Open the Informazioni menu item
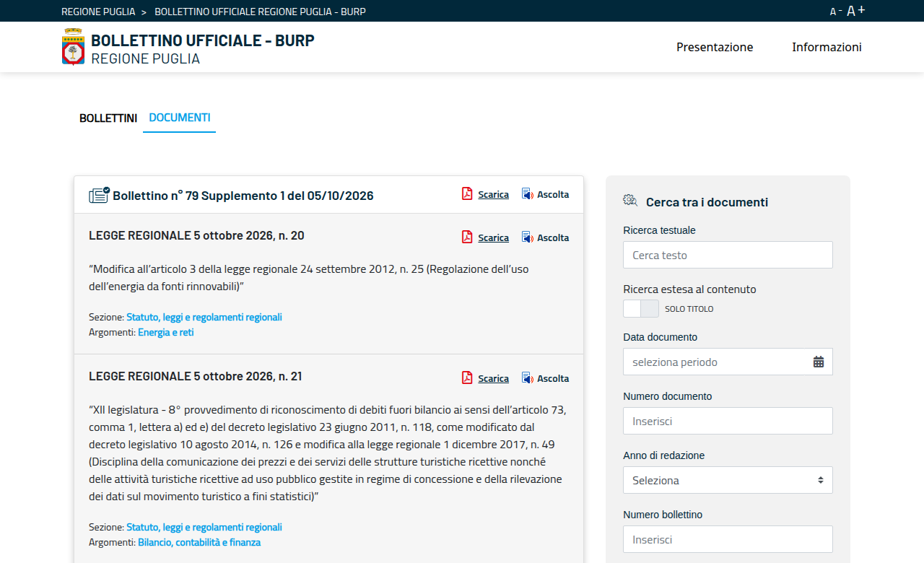The width and height of the screenshot is (924, 563). (827, 47)
